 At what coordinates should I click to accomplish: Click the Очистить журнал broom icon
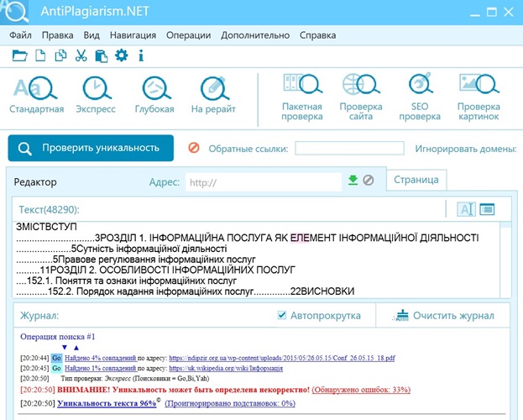(400, 316)
